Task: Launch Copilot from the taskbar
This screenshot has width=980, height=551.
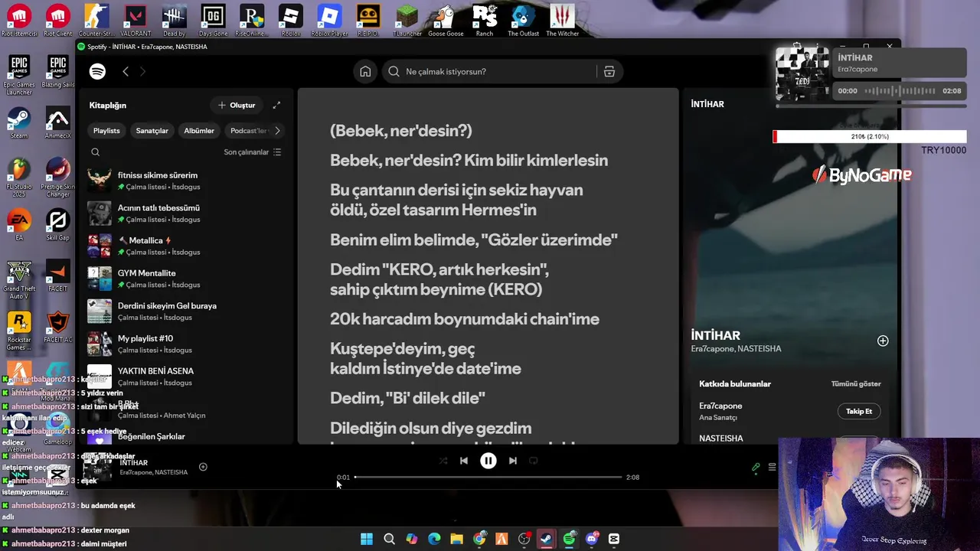Action: click(412, 539)
